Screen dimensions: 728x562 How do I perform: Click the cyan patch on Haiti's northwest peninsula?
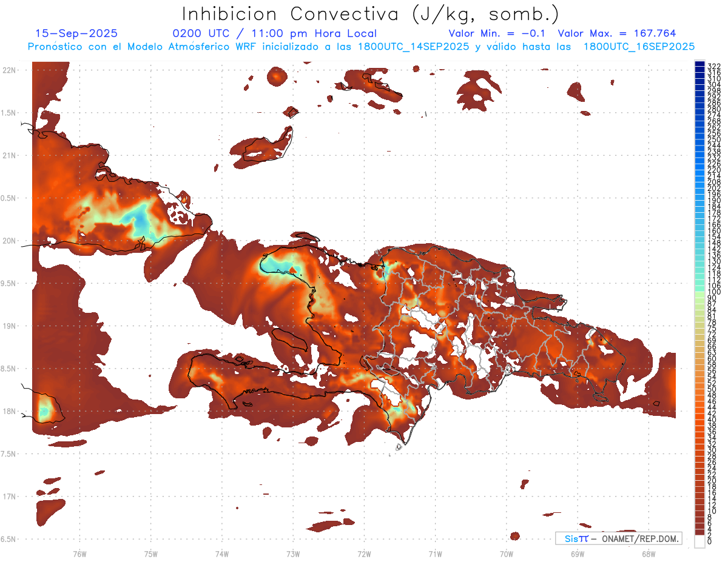(276, 266)
